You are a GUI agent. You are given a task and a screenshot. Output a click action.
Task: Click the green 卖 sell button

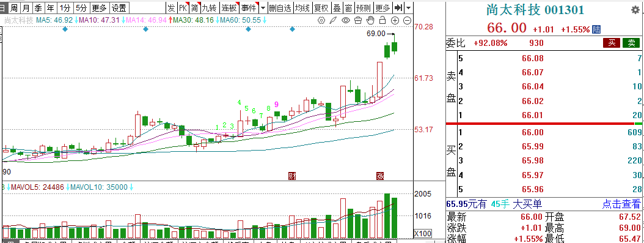pyautogui.click(x=631, y=43)
